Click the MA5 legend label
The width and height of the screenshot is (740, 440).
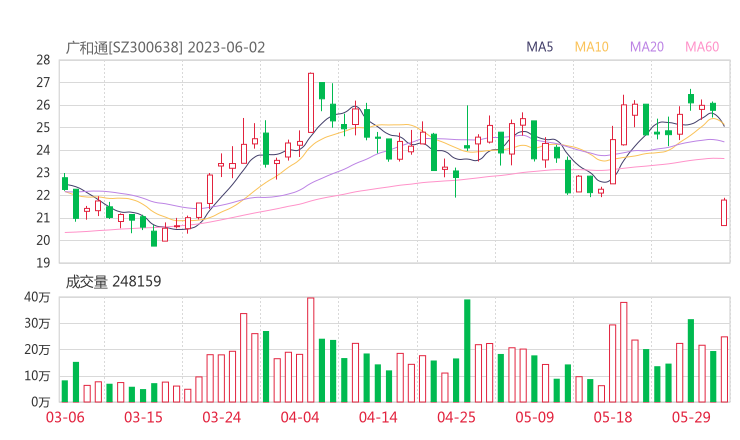point(539,47)
